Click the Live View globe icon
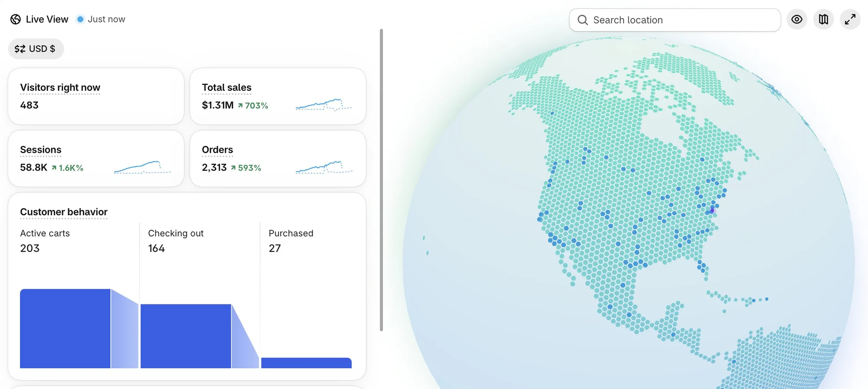 point(16,19)
